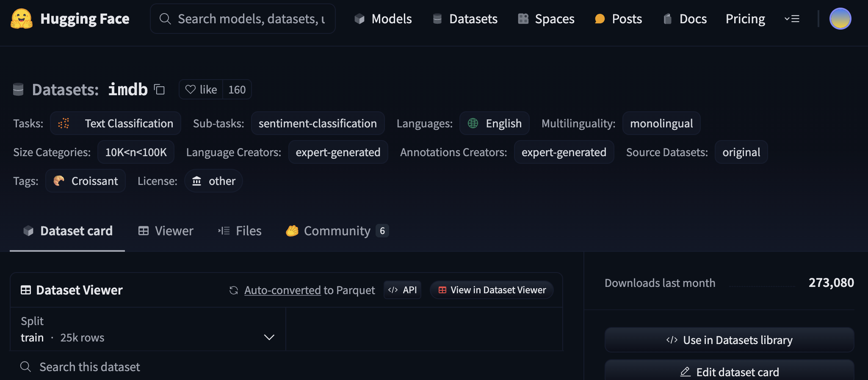Image resolution: width=868 pixels, height=380 pixels.
Task: Click magnifier icon in Search this dataset
Action: tap(25, 366)
